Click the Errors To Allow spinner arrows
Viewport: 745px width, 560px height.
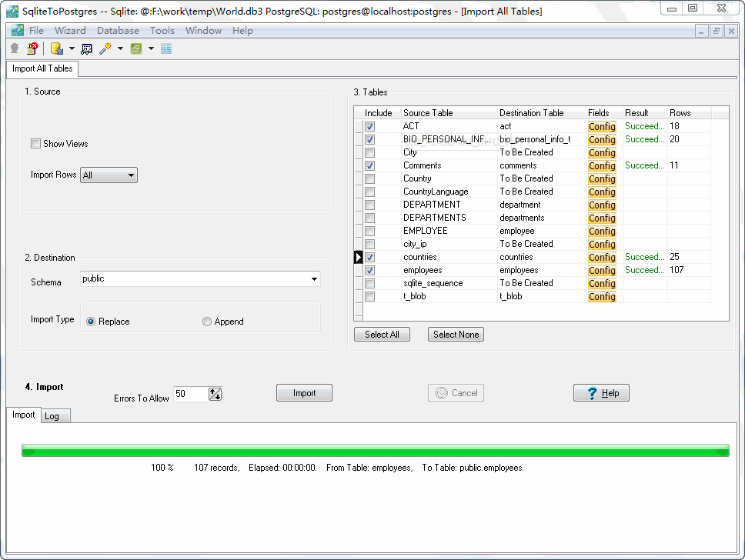pyautogui.click(x=215, y=394)
